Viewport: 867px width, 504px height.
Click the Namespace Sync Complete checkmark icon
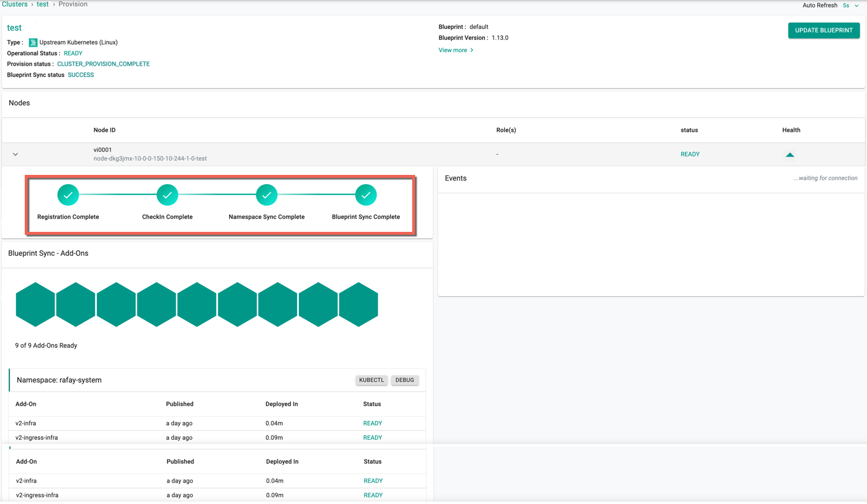click(267, 195)
